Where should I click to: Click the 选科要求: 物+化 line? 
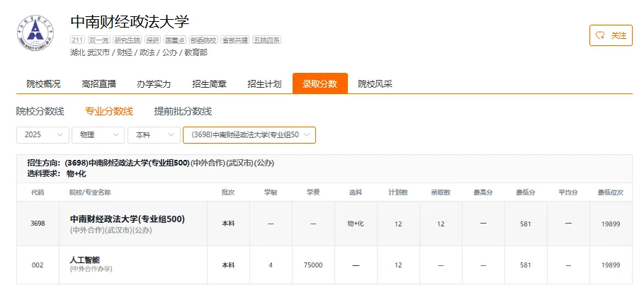57,173
